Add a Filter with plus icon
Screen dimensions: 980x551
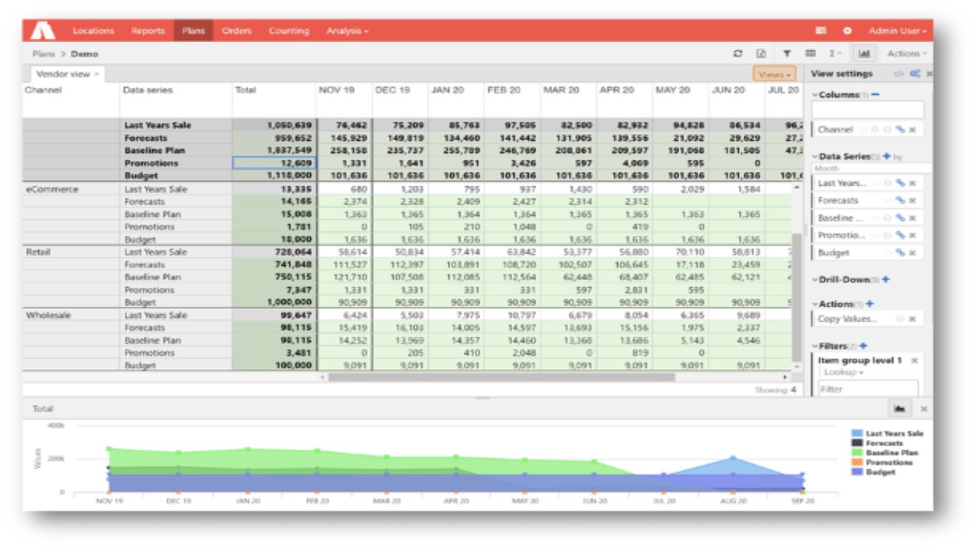(x=863, y=346)
